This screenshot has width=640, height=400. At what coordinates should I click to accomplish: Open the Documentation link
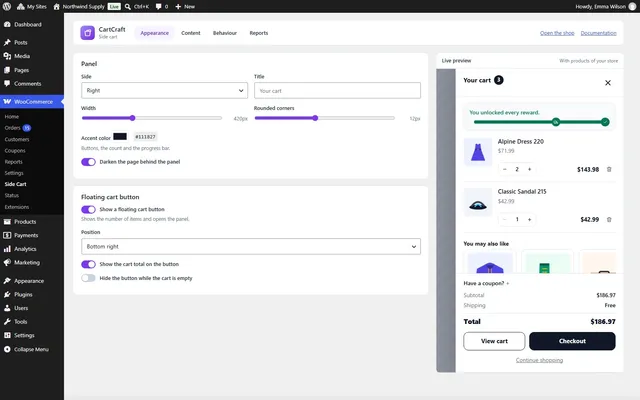(598, 33)
